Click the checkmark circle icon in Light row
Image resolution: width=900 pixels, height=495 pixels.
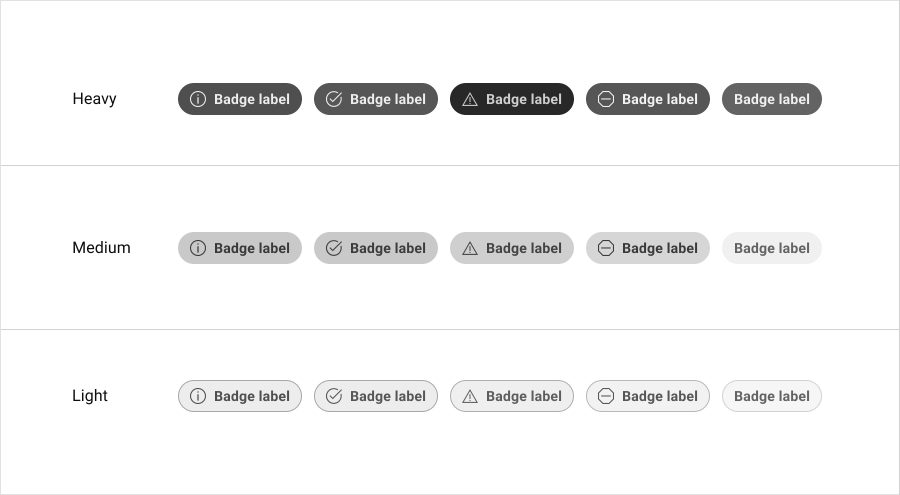point(334,396)
